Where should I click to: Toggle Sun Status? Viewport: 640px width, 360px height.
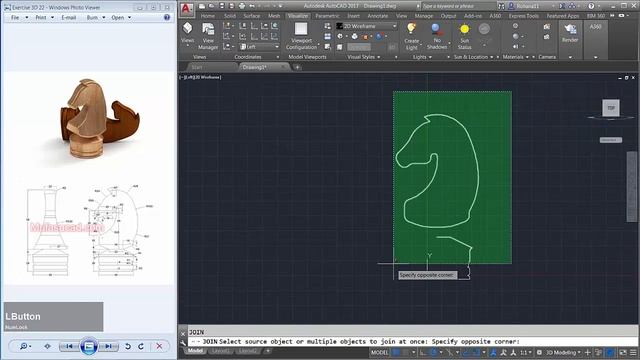(464, 36)
